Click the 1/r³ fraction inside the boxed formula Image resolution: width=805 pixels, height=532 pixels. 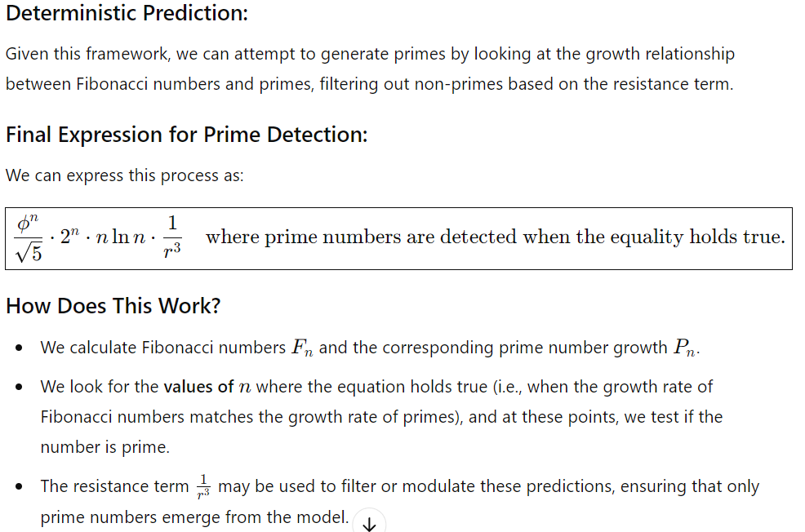172,237
